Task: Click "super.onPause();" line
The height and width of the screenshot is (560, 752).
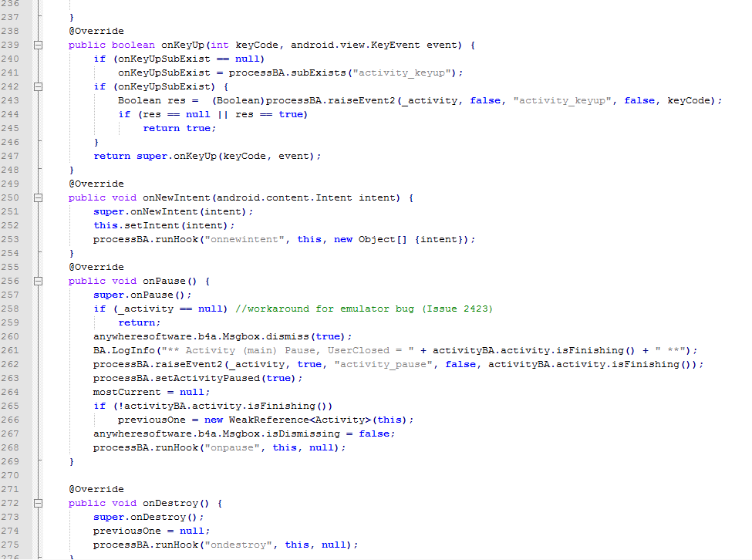Action: tap(142, 295)
